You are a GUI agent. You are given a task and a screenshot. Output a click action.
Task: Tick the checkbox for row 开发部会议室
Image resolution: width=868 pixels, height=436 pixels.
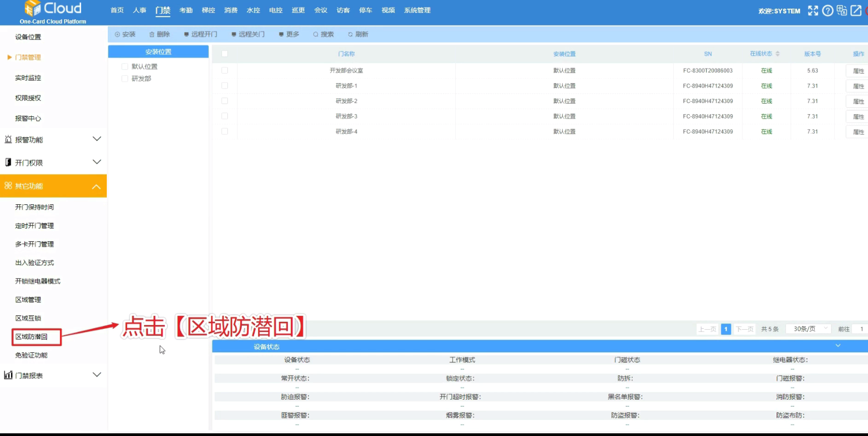(225, 70)
